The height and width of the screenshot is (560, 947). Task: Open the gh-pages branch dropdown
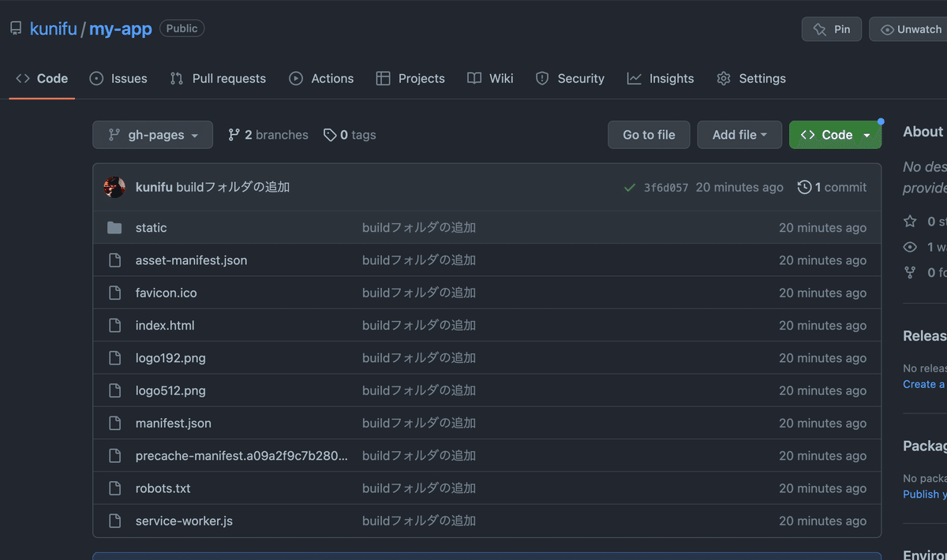(152, 134)
